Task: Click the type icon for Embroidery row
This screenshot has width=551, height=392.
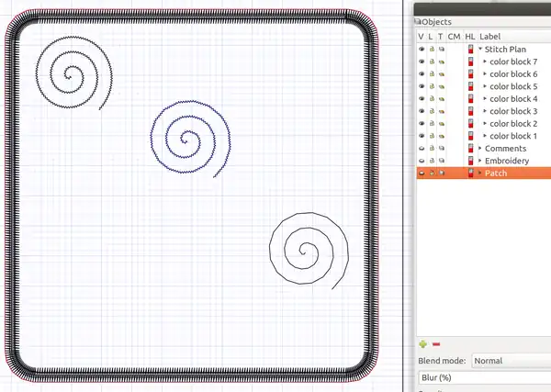Action: 442,161
